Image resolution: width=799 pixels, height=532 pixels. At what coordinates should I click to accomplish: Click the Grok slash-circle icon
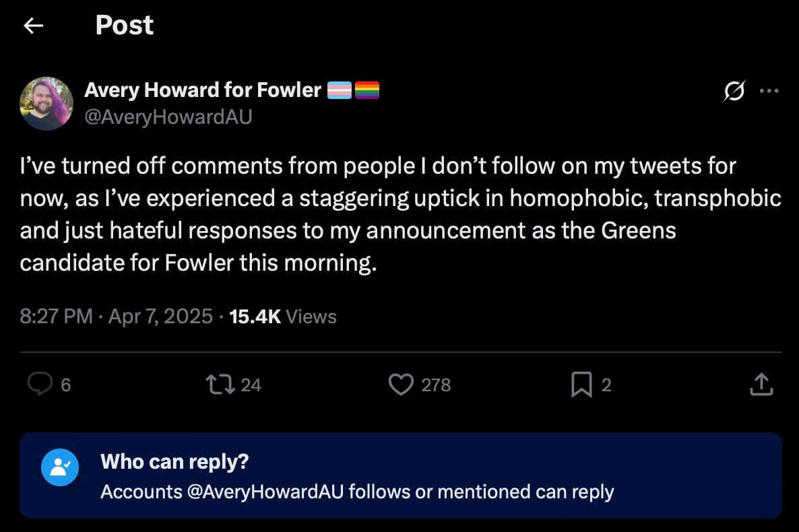pyautogui.click(x=734, y=91)
